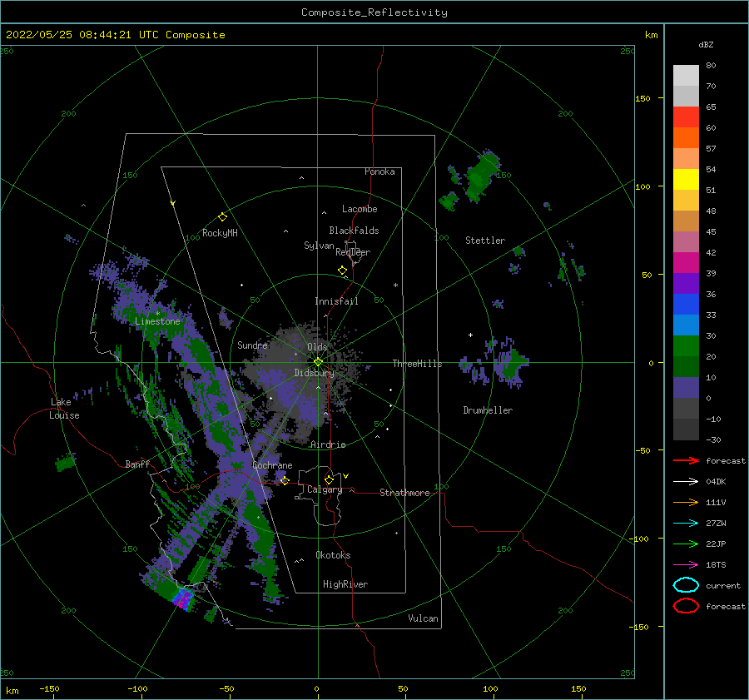This screenshot has height=700, width=749.
Task: Click the red forecast arrow in legend
Action: pos(686,460)
